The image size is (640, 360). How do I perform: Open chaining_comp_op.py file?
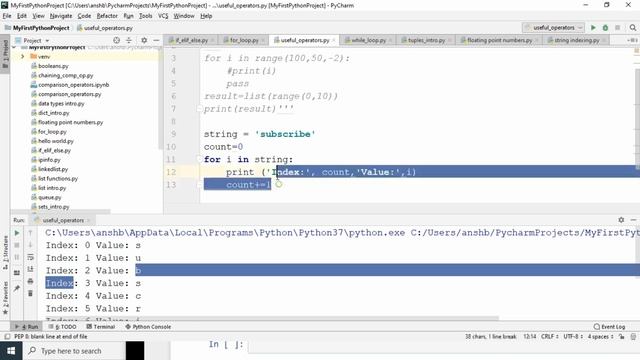click(65, 76)
